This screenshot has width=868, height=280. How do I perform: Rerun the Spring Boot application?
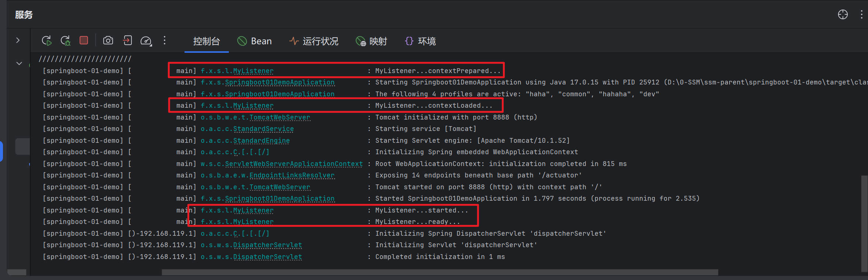(46, 41)
